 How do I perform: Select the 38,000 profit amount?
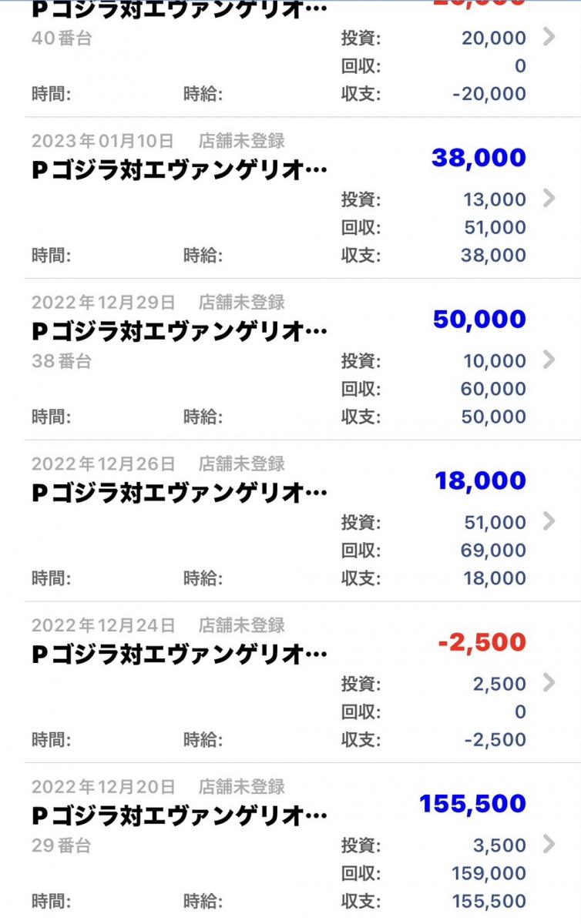tap(479, 158)
